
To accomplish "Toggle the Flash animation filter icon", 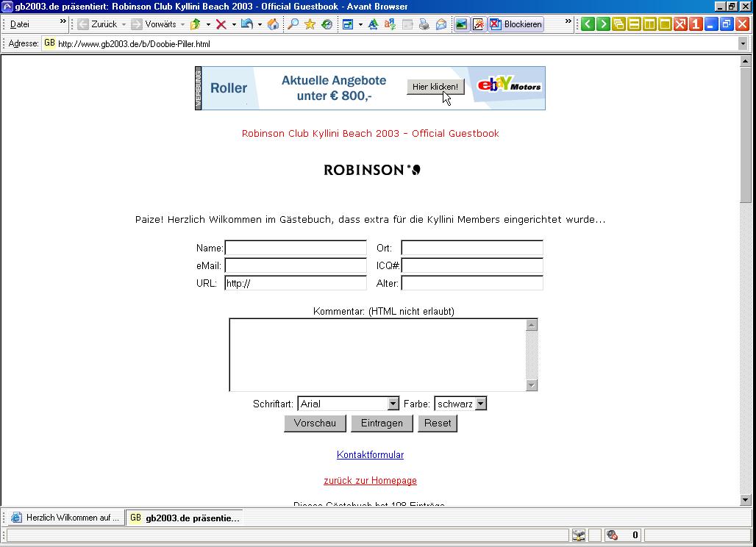I will (478, 24).
